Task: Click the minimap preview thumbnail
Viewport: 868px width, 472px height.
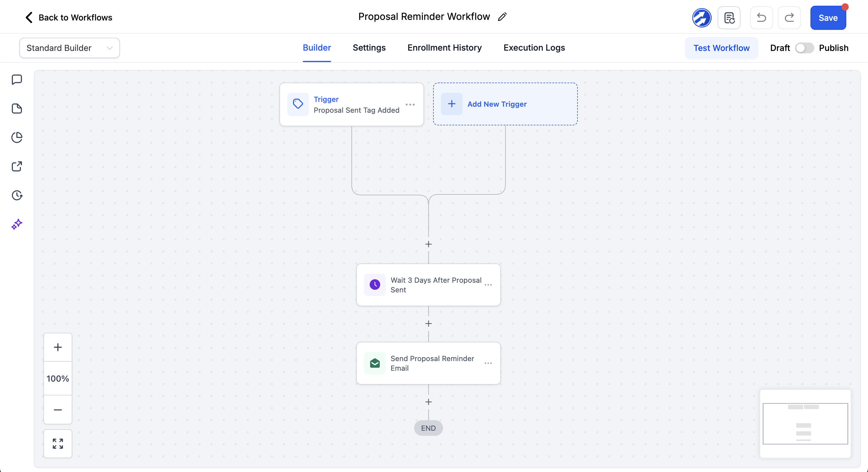Action: tap(805, 423)
